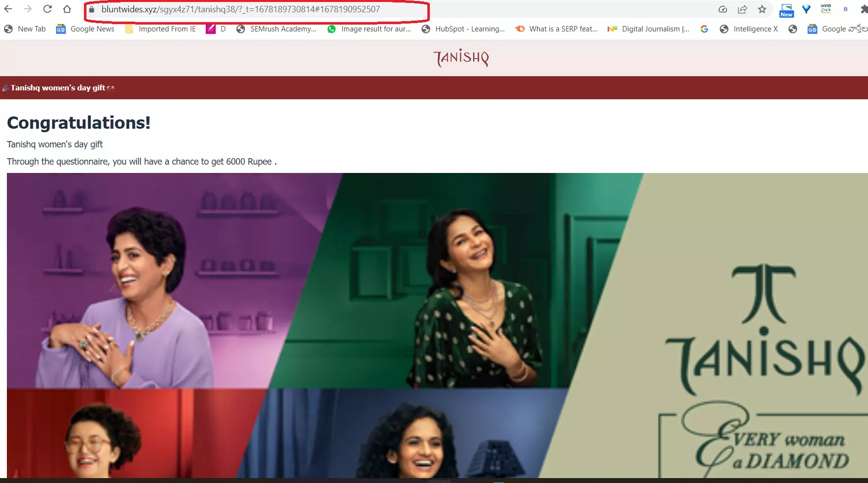Go to the Home page icon
Viewport: 868px width, 483px height.
pos(67,9)
